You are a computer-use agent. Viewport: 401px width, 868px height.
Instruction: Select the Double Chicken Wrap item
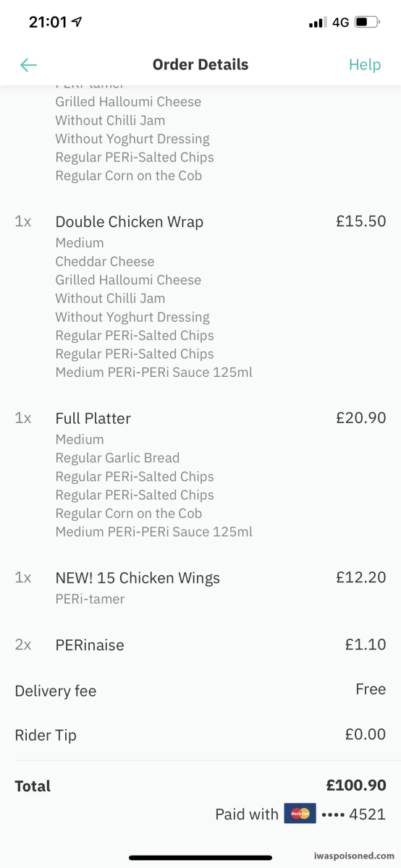[130, 222]
